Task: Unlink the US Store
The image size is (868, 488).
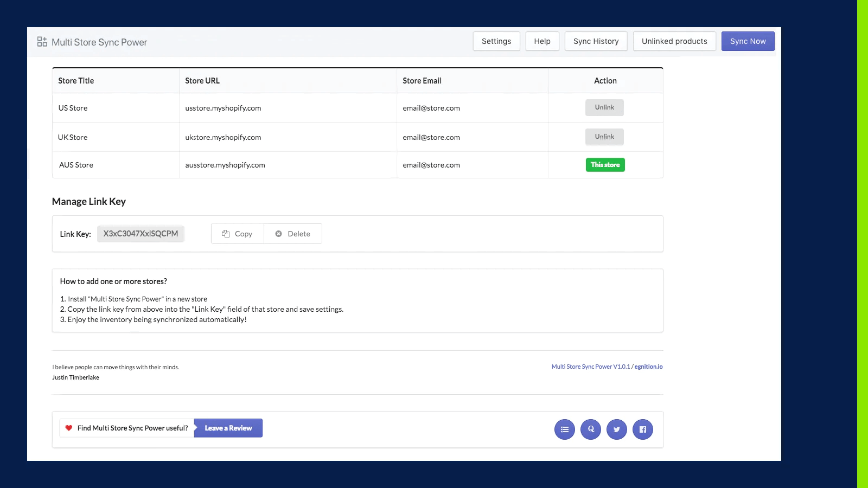Action: pyautogui.click(x=604, y=107)
